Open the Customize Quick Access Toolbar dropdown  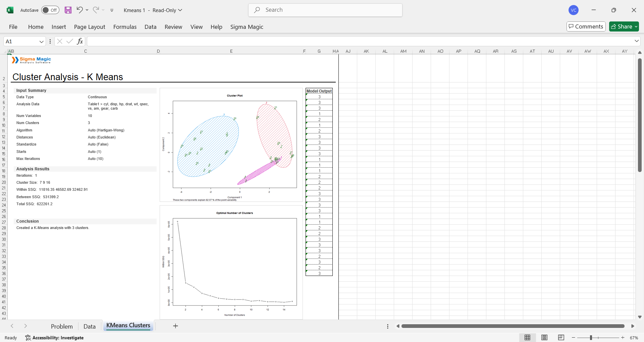point(112,10)
